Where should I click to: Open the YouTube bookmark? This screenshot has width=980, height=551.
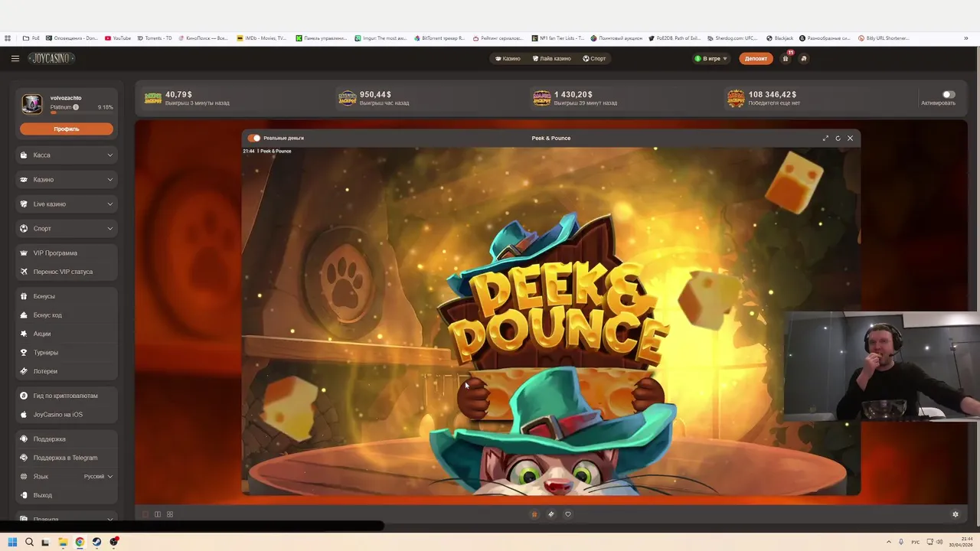(x=117, y=38)
